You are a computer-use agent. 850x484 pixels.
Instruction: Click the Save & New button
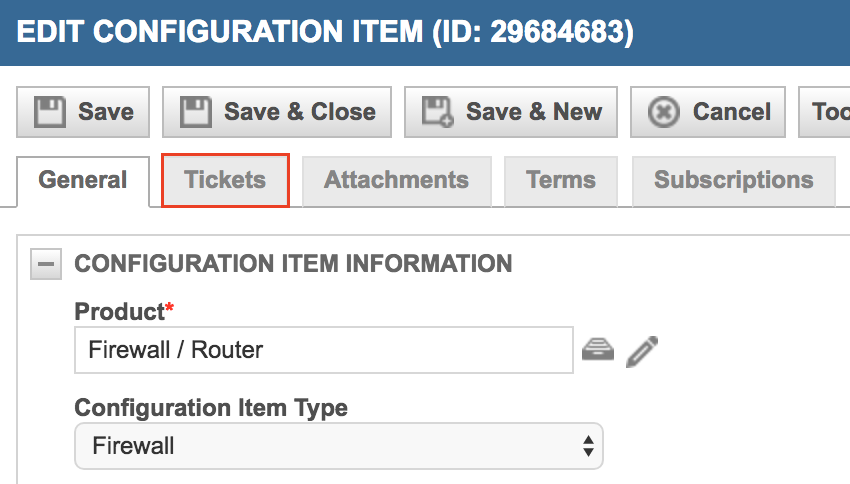tap(511, 112)
